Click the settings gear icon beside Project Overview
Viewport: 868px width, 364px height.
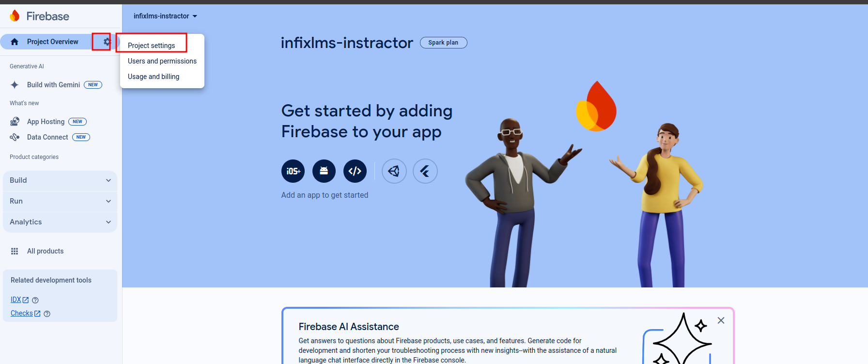coord(107,42)
